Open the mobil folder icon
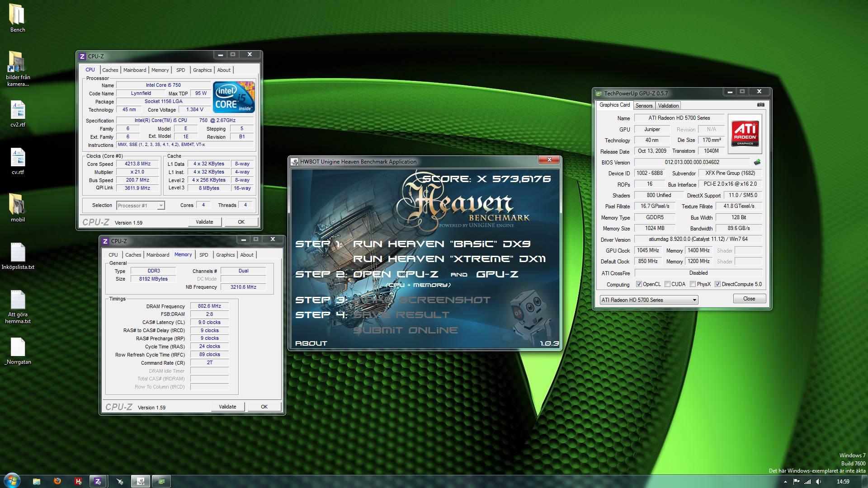Viewport: 868px width, 488px height. pos(18,208)
